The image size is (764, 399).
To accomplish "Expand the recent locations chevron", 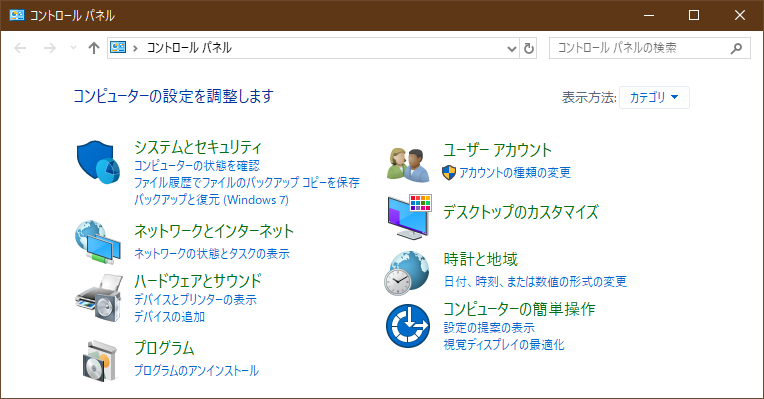I will 74,48.
